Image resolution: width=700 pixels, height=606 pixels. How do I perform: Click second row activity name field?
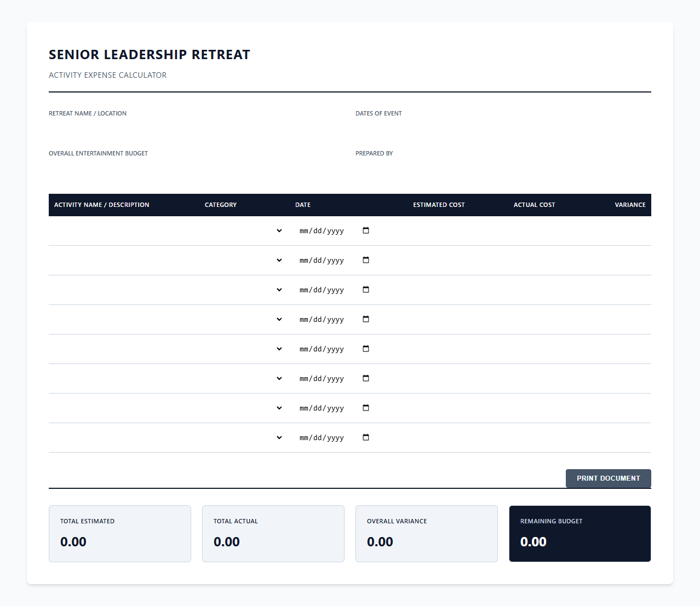(124, 261)
